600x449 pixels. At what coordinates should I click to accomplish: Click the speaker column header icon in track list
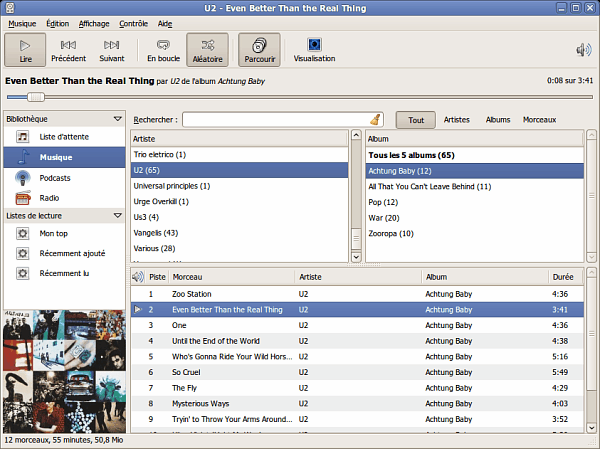(138, 277)
